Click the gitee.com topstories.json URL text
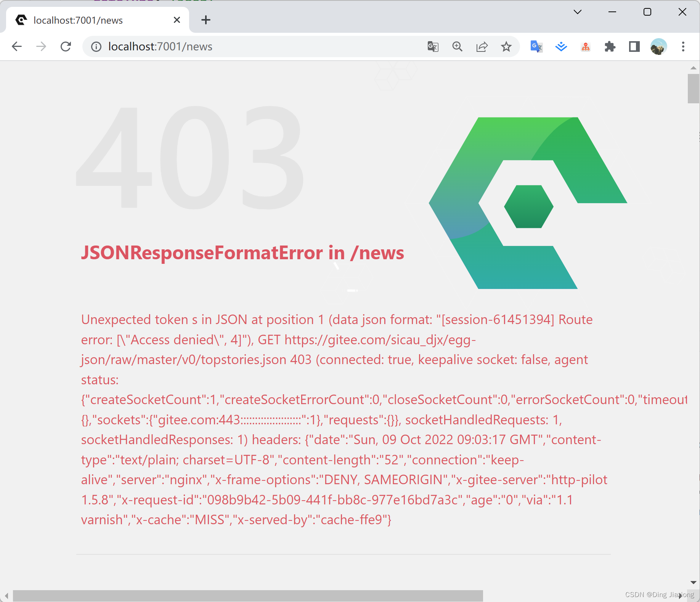This screenshot has width=700, height=602. click(x=278, y=350)
